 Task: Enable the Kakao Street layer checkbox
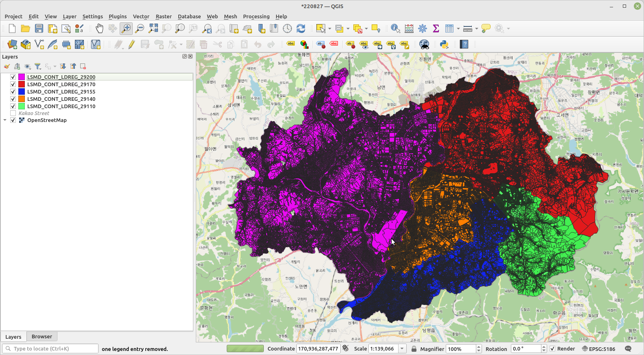pos(13,113)
